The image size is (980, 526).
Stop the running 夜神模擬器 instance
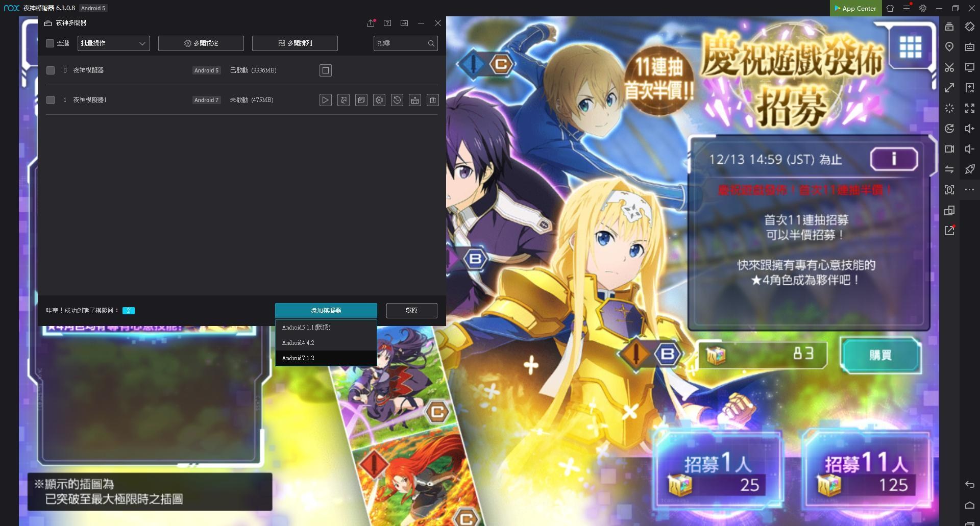[x=326, y=70]
